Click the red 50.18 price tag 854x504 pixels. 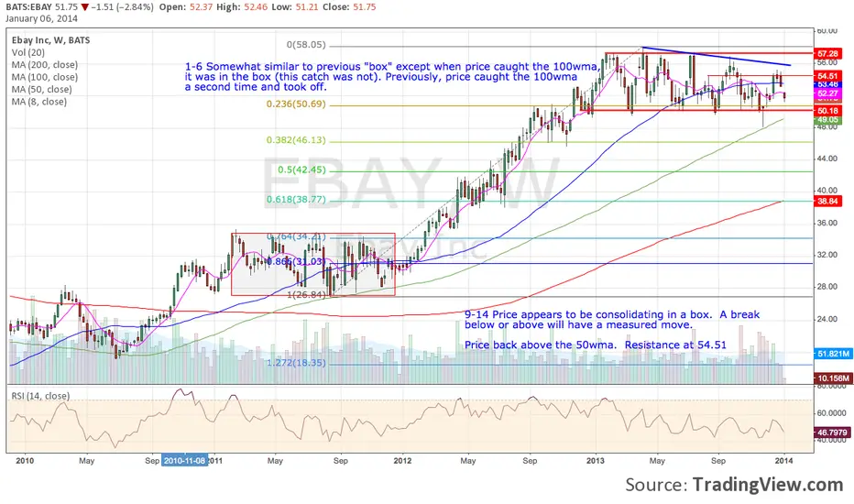[x=827, y=111]
